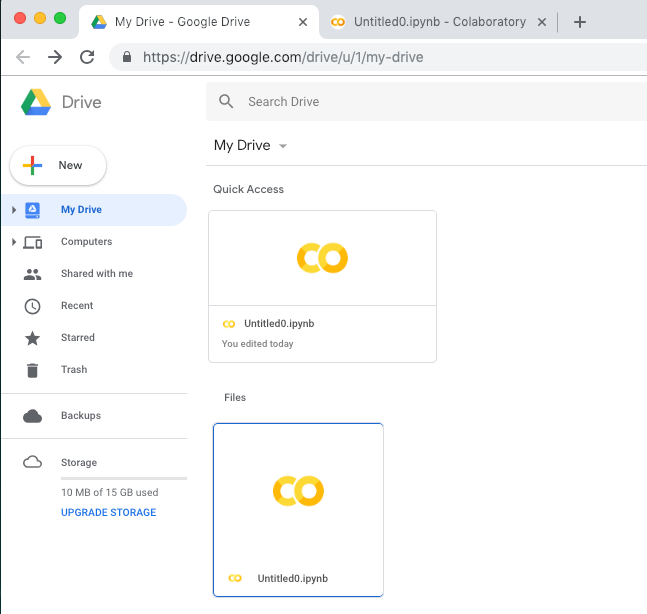Click Untitled0.ipynb name in Files card
This screenshot has height=614, width=647.
point(293,579)
